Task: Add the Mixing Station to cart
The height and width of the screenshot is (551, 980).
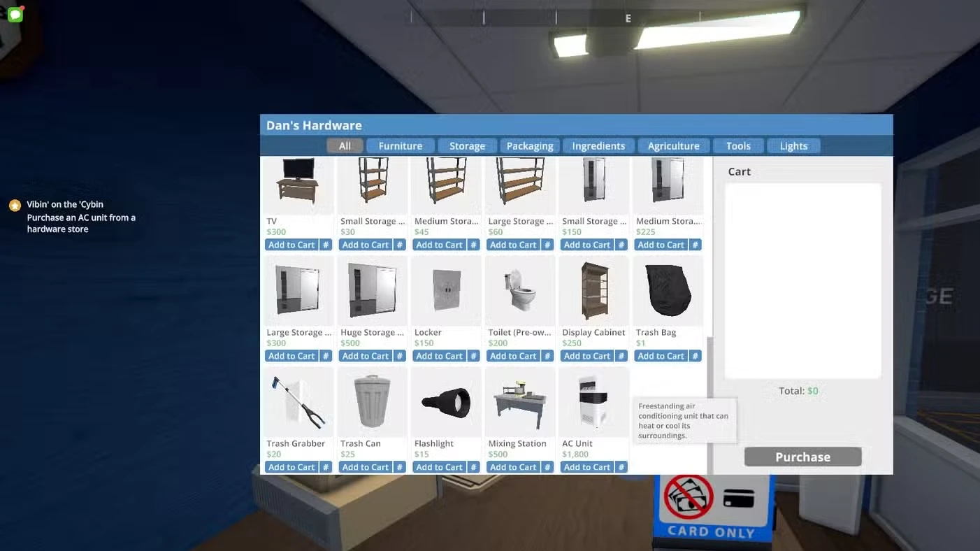Action: coord(513,467)
